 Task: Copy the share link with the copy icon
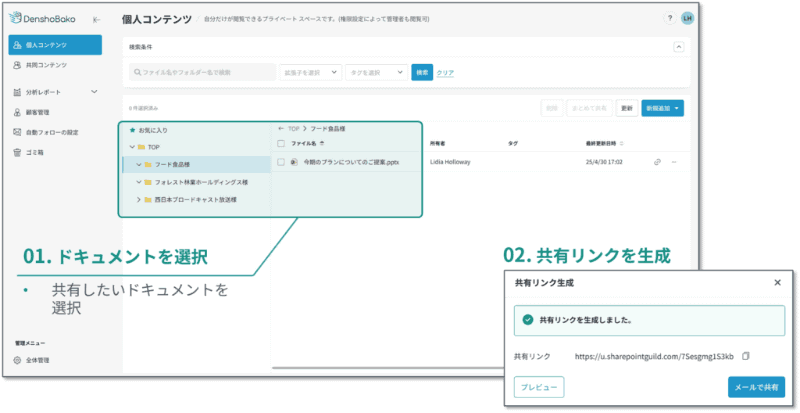tap(745, 356)
